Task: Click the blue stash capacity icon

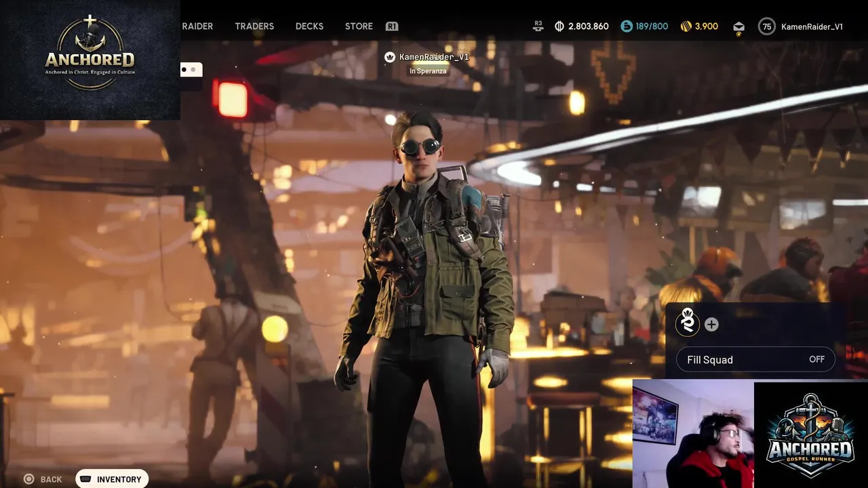Action: pyautogui.click(x=627, y=26)
